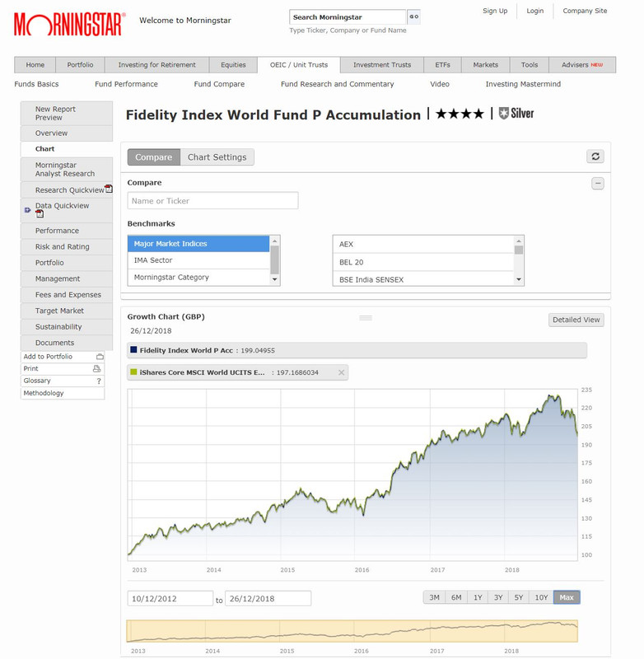Click the blue Fidelity Index World color swatch
644x659 pixels.
pos(133,349)
